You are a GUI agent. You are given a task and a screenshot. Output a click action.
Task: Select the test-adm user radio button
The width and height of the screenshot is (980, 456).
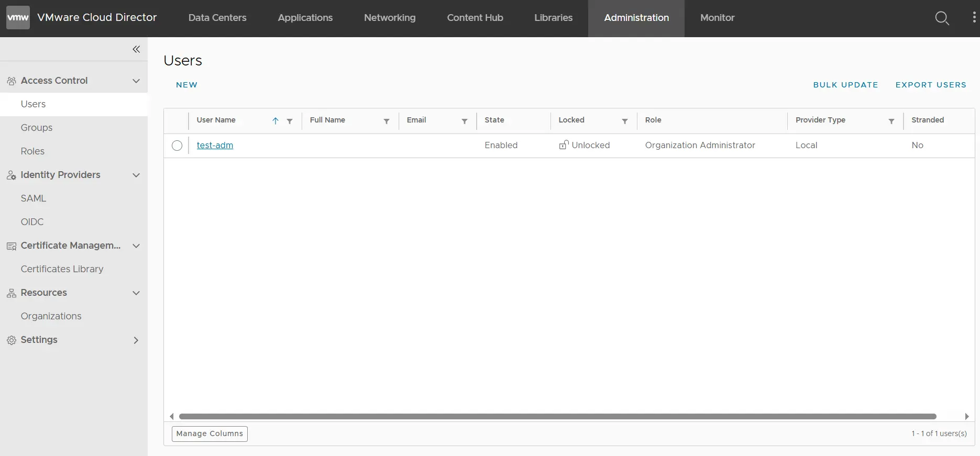click(x=177, y=146)
